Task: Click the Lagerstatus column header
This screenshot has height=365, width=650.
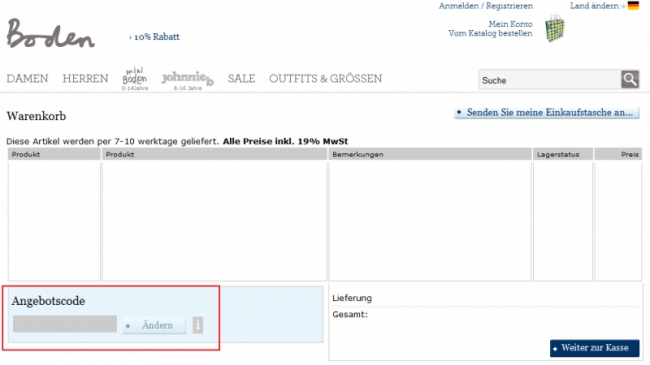Action: 563,154
